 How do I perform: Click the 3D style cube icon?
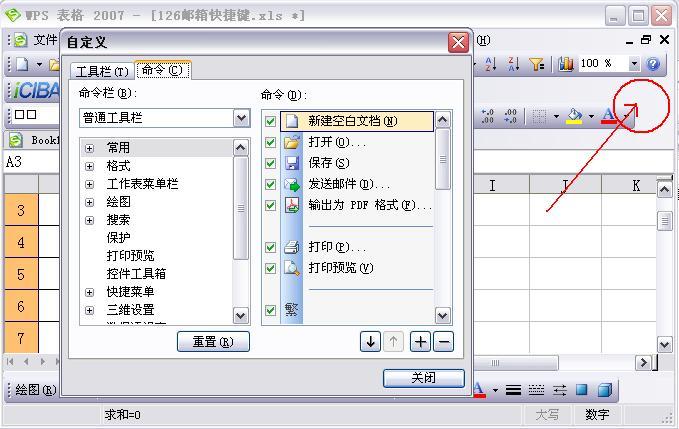pyautogui.click(x=605, y=390)
